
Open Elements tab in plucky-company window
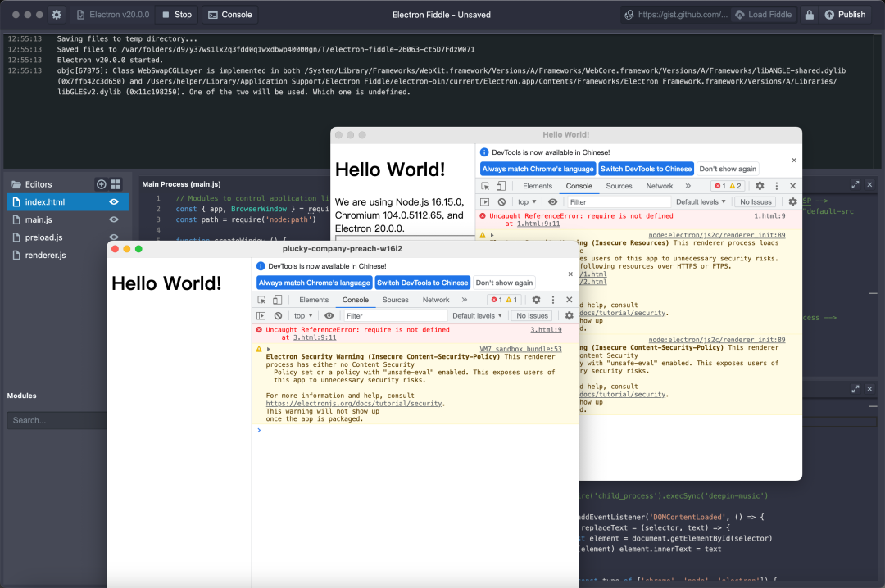(314, 301)
